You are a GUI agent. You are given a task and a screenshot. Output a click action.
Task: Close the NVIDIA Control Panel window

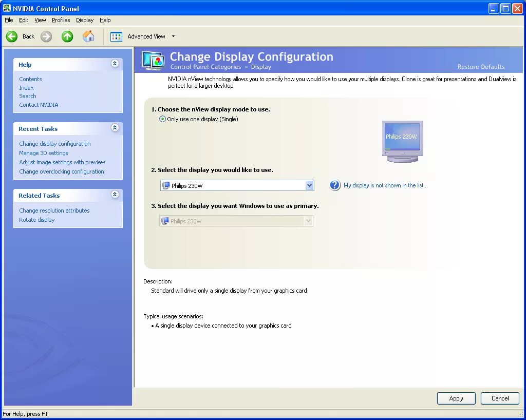pyautogui.click(x=518, y=8)
